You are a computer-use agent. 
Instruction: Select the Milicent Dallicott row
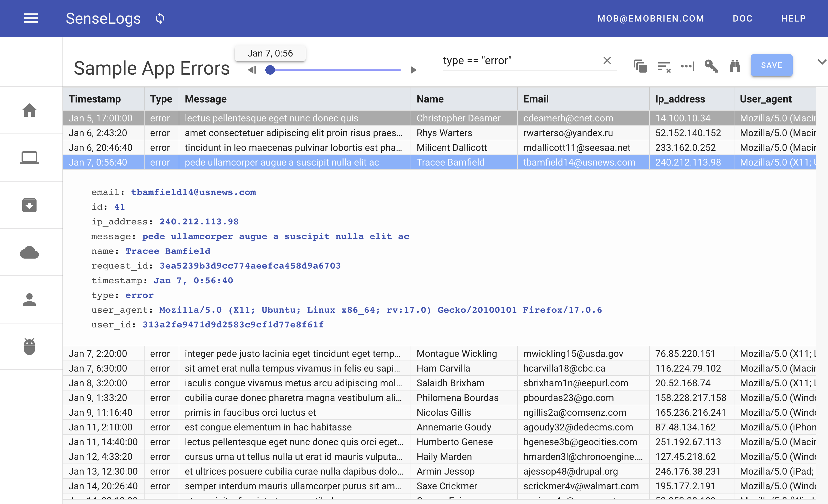(x=439, y=147)
